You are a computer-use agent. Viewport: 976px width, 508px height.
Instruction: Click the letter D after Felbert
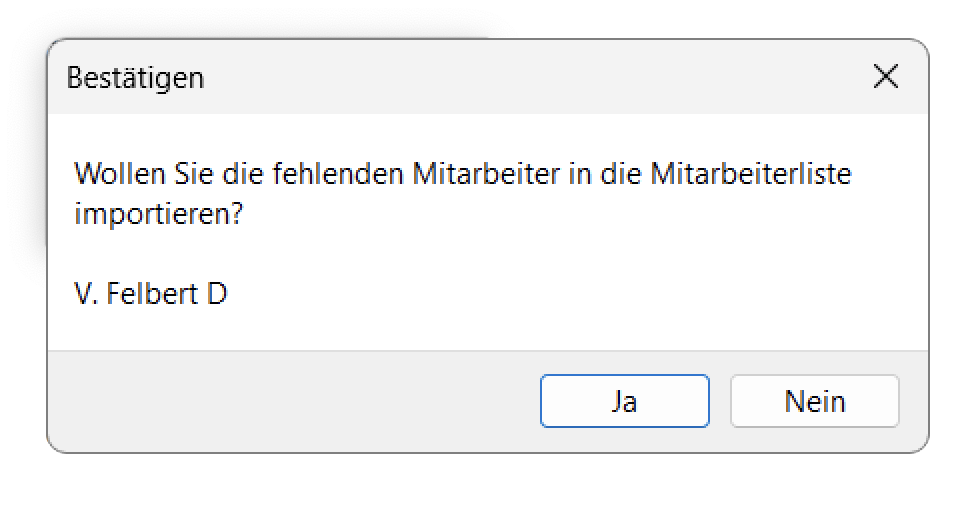217,294
